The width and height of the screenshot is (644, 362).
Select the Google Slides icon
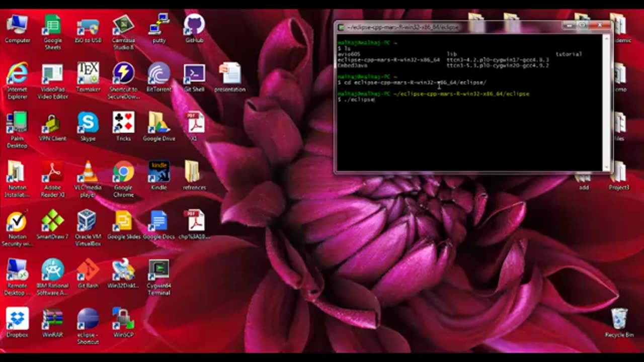[123, 225]
